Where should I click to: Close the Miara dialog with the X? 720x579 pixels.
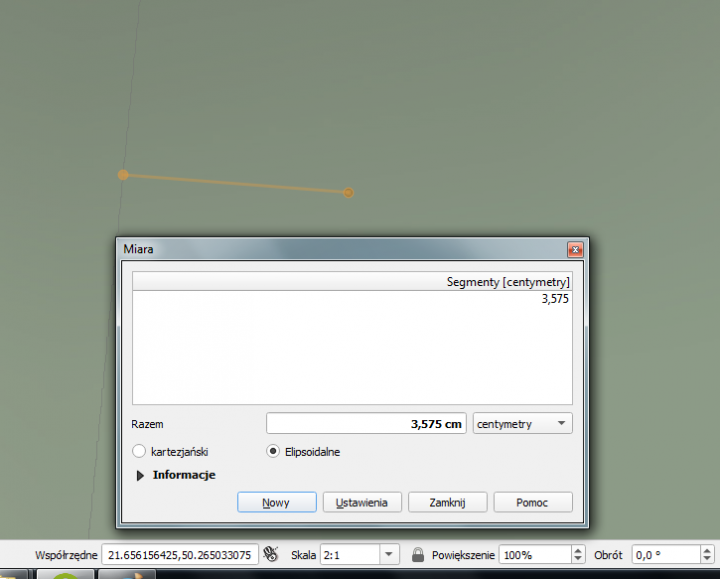click(575, 249)
